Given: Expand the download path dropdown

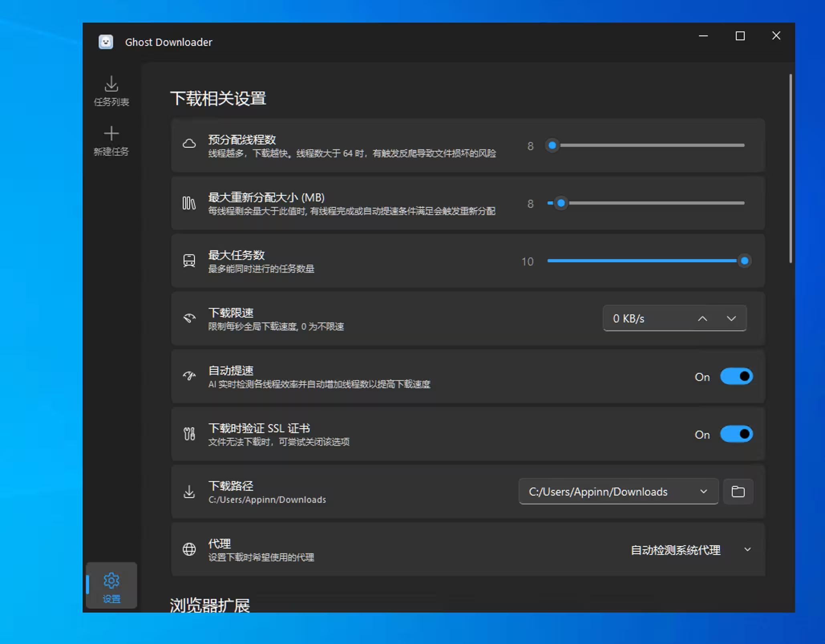Looking at the screenshot, I should click(703, 492).
